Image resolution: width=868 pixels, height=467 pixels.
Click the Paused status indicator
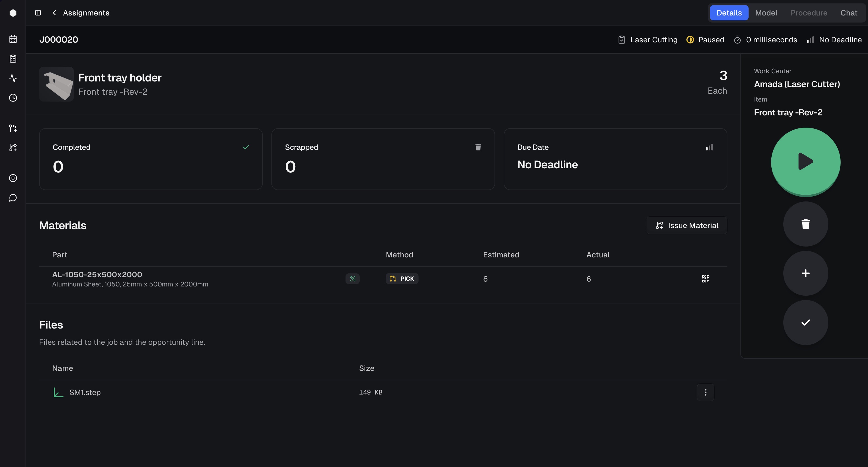(705, 39)
